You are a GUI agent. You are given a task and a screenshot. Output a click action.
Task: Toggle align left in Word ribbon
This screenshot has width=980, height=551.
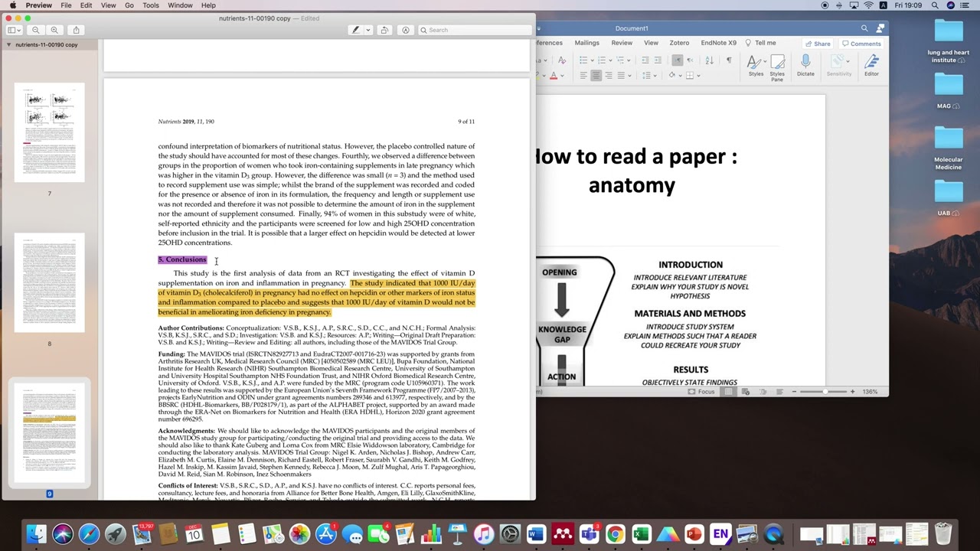point(583,75)
